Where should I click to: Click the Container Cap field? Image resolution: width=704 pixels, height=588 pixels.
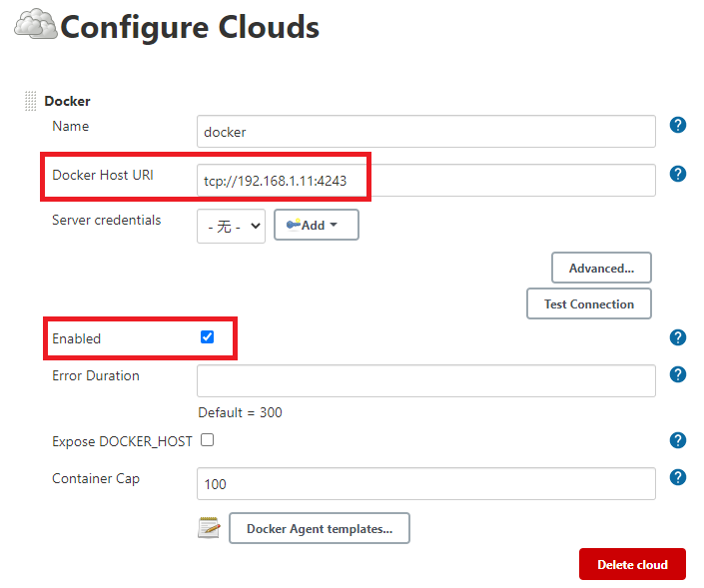[x=426, y=484]
